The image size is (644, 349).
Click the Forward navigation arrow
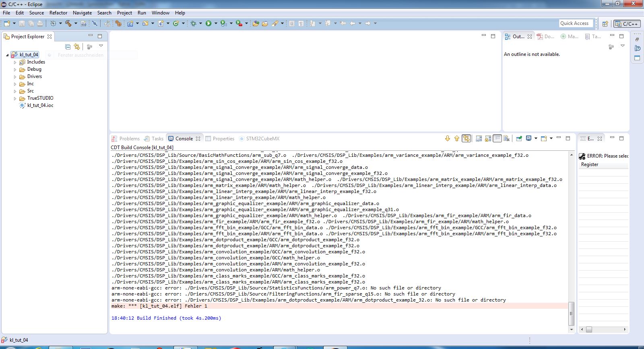pos(367,23)
